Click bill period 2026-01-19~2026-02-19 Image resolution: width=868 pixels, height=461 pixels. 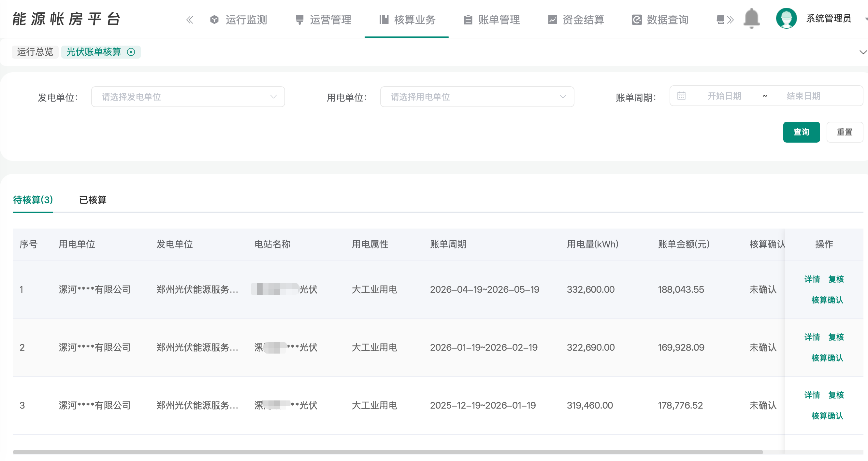(x=484, y=347)
